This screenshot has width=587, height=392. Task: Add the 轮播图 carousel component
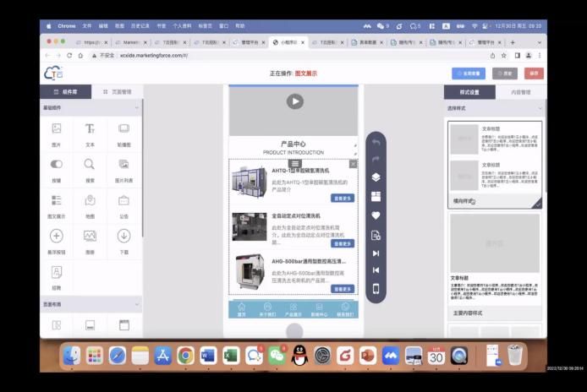[123, 133]
